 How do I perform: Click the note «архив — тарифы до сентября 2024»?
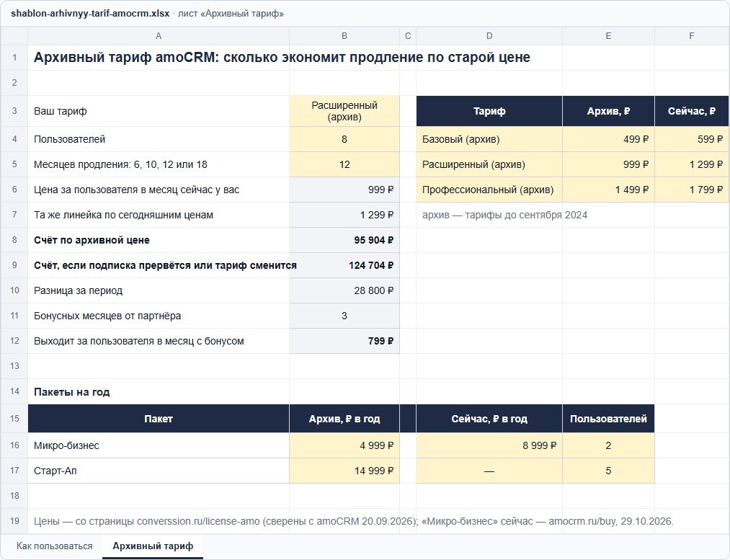504,215
